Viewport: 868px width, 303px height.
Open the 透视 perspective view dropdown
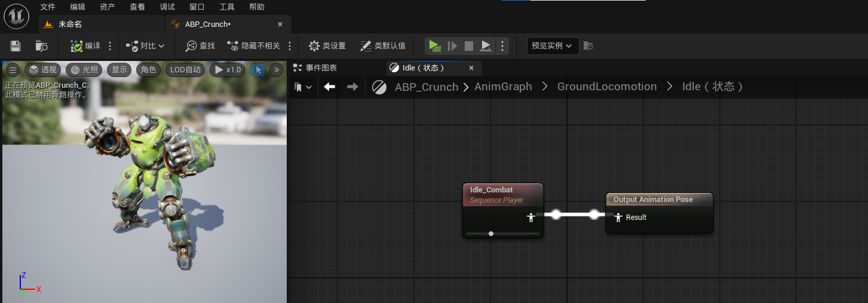[43, 70]
